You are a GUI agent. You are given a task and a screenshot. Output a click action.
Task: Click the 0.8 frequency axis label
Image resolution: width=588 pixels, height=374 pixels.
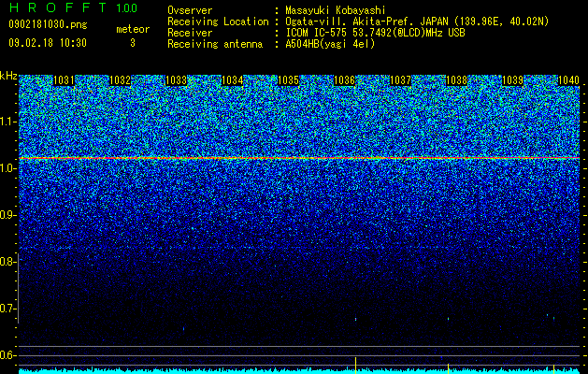click(7, 262)
